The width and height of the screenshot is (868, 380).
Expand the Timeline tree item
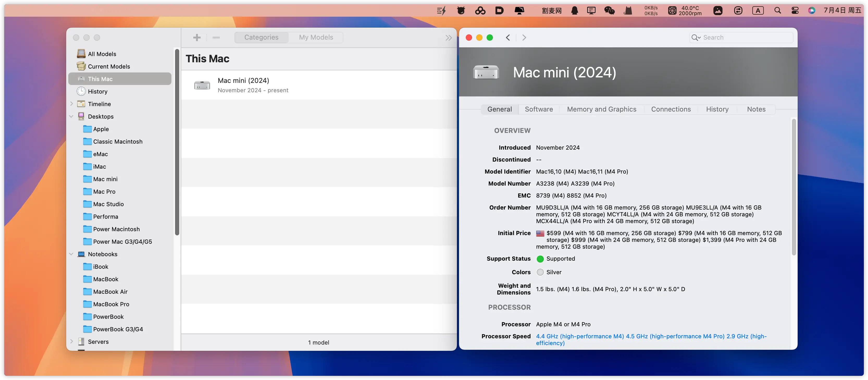click(71, 104)
